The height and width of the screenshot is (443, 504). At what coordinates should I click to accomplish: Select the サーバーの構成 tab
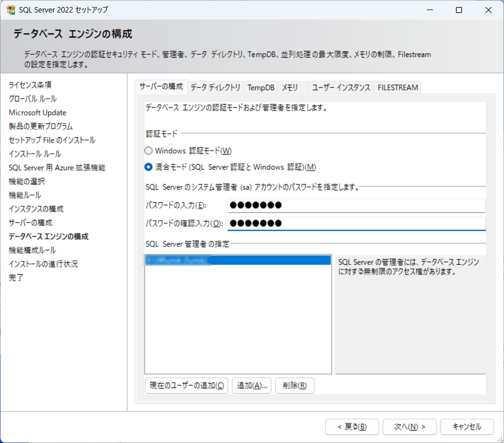tap(161, 86)
